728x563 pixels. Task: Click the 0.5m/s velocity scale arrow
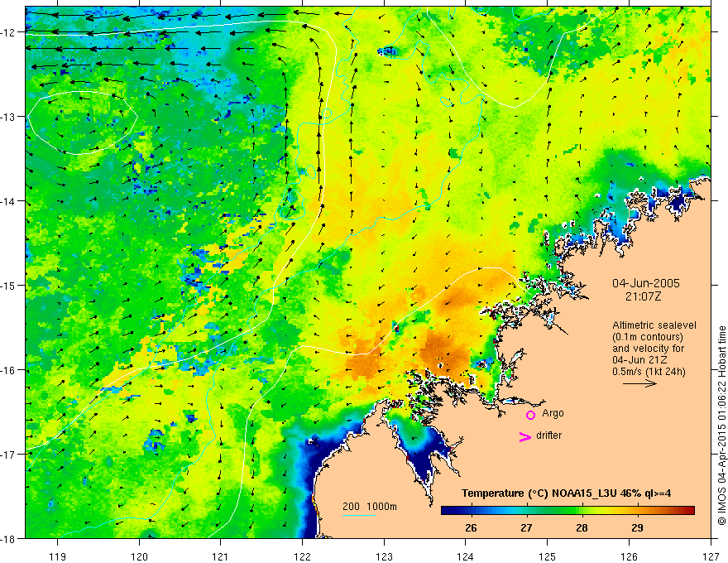[x=639, y=383]
